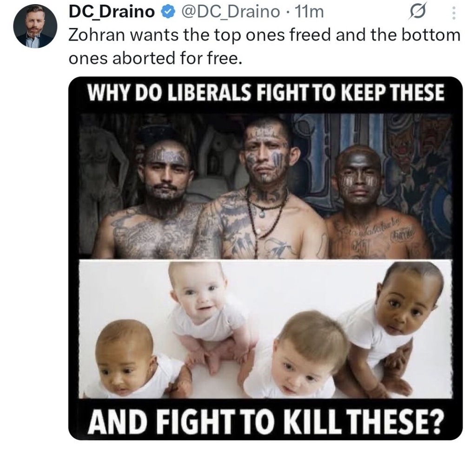Click the Grok slashed-circle icon
The width and height of the screenshot is (476, 450).
417,13
